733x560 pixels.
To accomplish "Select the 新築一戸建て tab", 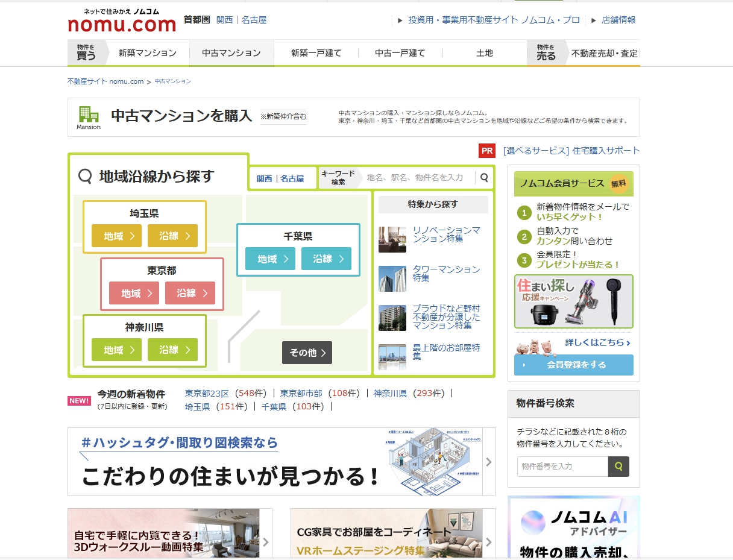I will pos(316,53).
